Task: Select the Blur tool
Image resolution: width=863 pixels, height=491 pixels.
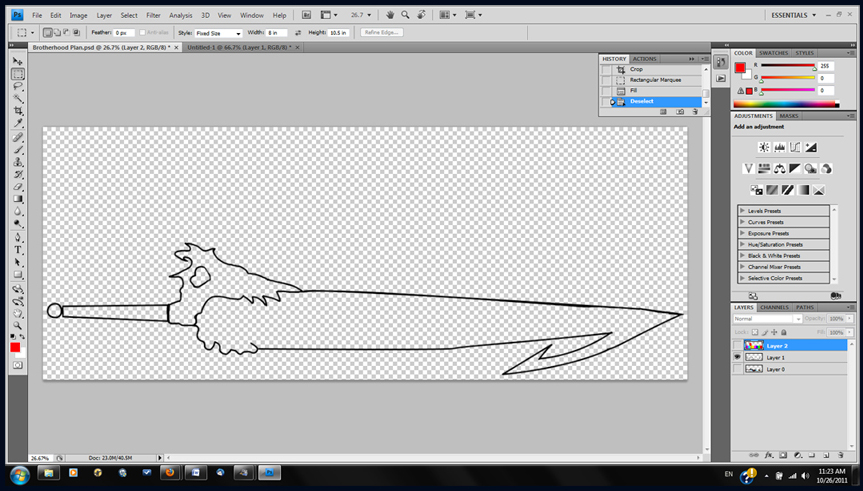Action: 18,211
